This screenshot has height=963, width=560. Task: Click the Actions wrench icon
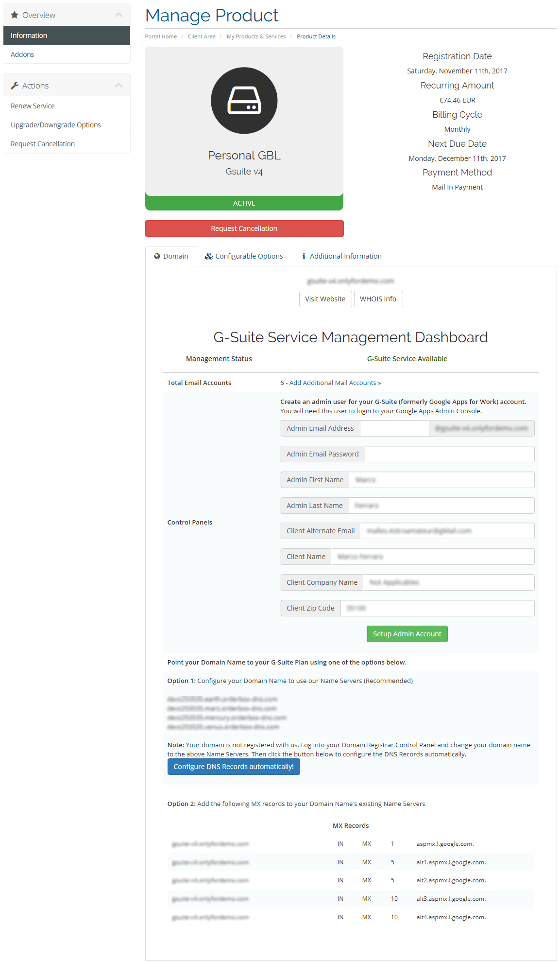pyautogui.click(x=15, y=86)
